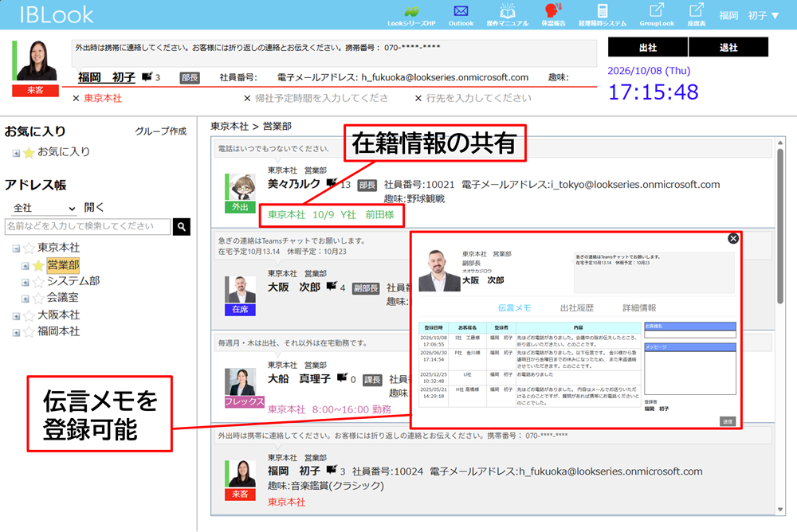Click グループ作成 link
Screen dimensions: 797x532
(x=161, y=131)
